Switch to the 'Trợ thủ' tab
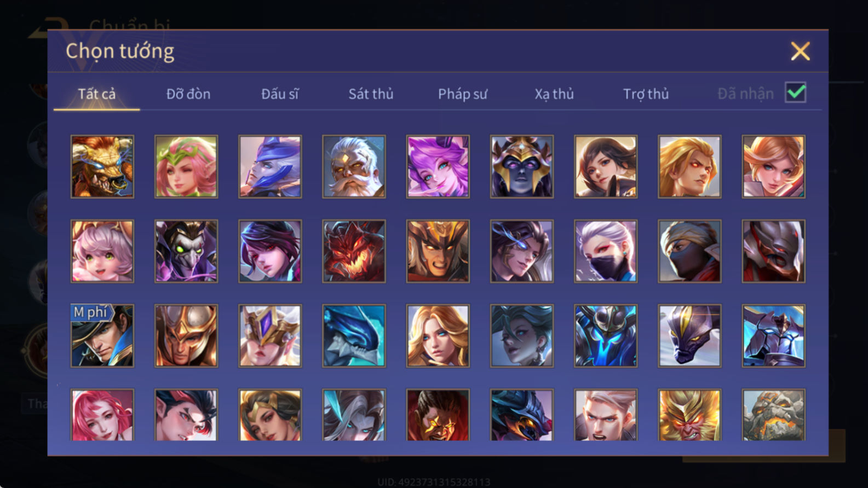The image size is (868, 488). (646, 94)
